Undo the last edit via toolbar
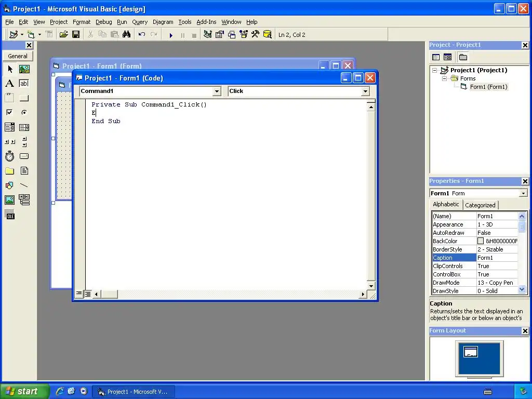 tap(142, 35)
